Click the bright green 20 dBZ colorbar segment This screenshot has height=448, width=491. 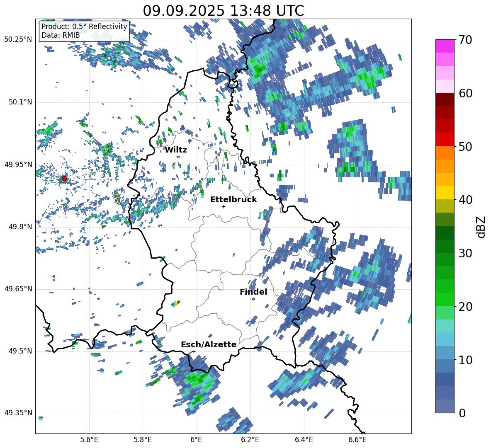(445, 299)
